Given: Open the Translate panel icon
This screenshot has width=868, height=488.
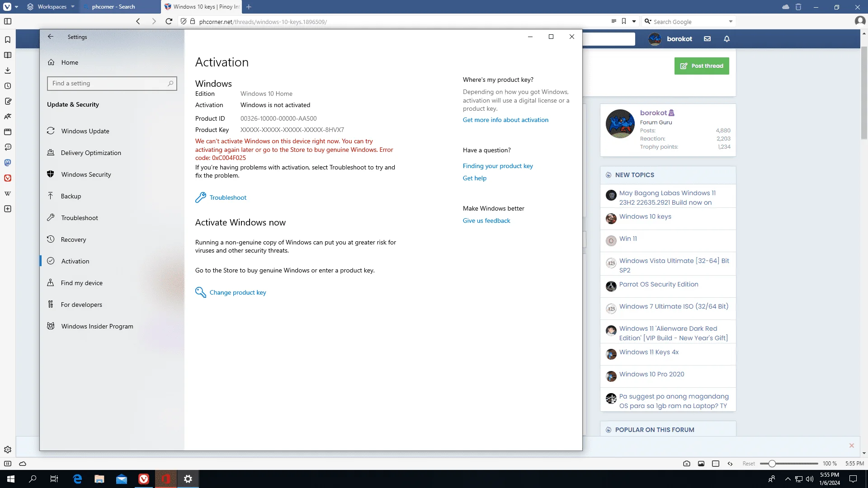Looking at the screenshot, I should click(x=8, y=117).
